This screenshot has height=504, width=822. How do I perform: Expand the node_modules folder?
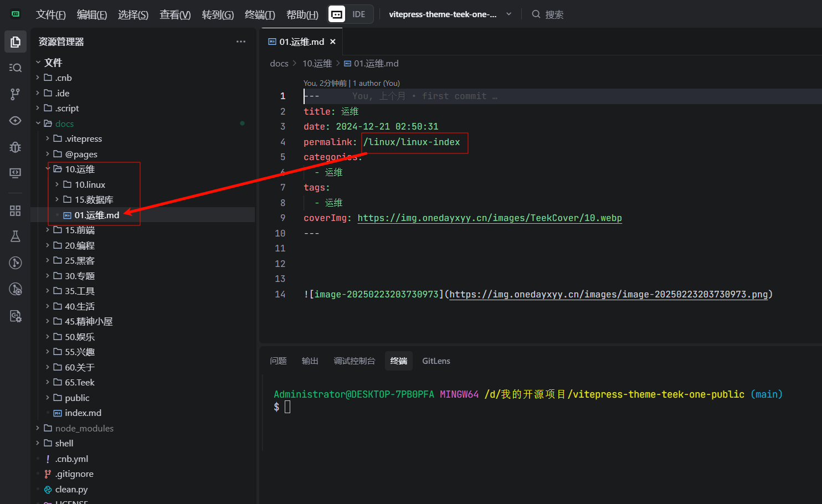coord(84,428)
